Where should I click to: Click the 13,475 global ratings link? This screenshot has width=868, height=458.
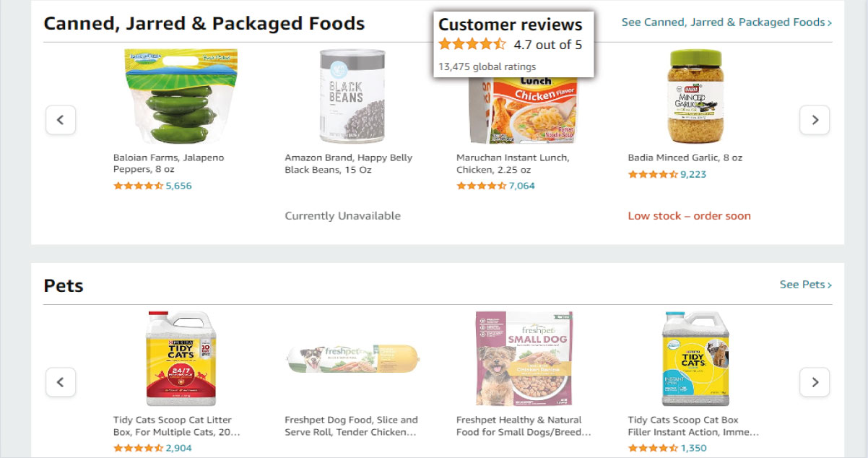pyautogui.click(x=486, y=66)
